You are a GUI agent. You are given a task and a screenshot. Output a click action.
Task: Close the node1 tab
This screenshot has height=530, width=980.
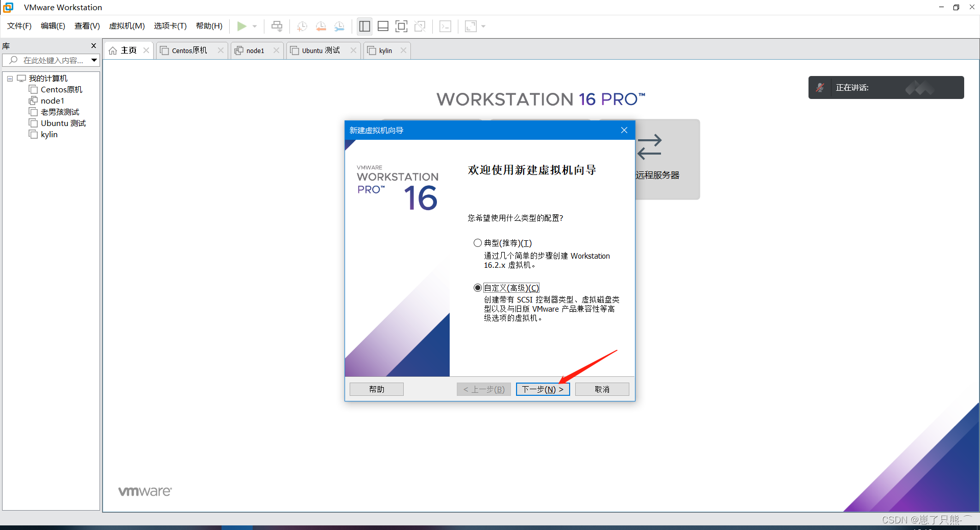tap(276, 51)
